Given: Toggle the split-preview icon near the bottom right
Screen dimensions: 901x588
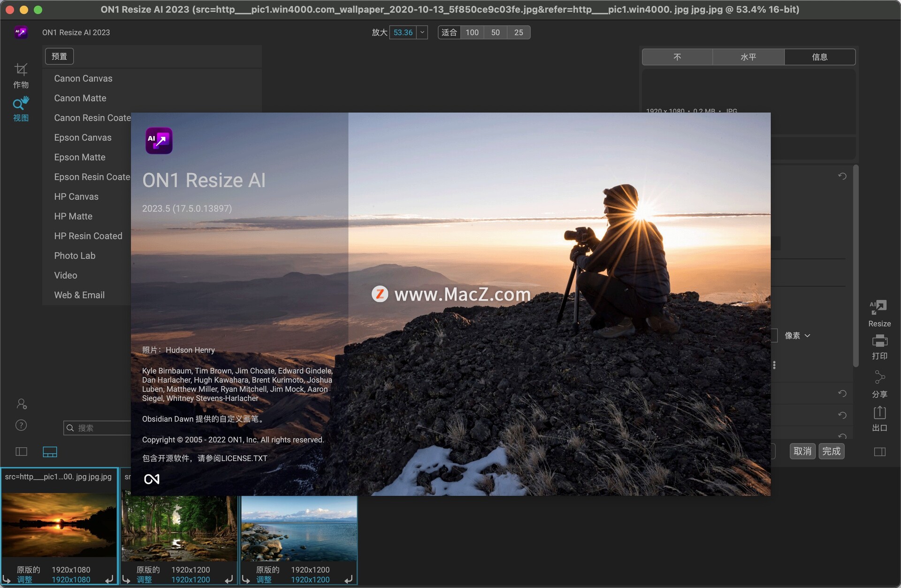Looking at the screenshot, I should (x=879, y=451).
